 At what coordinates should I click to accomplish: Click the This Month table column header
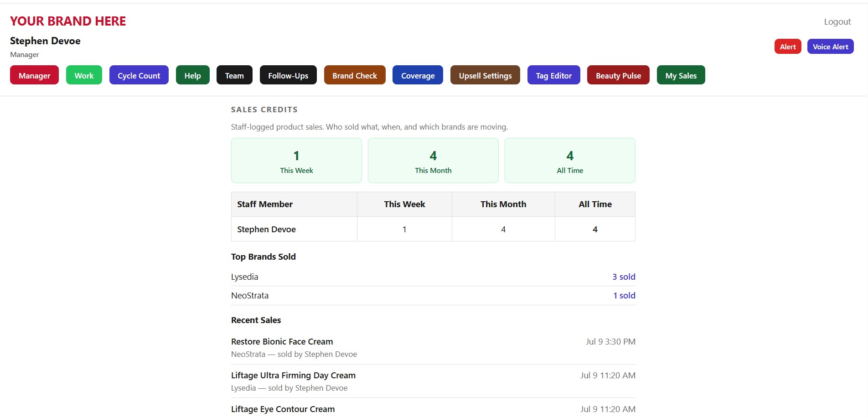coord(503,204)
